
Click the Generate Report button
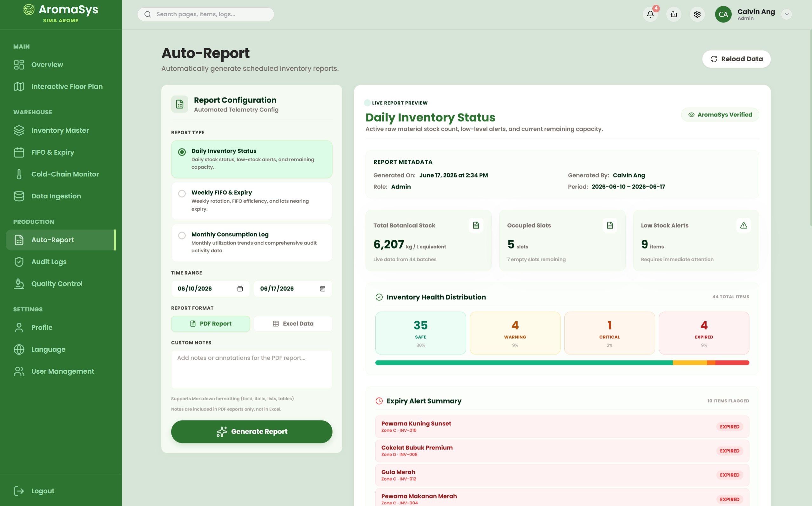pos(252,432)
